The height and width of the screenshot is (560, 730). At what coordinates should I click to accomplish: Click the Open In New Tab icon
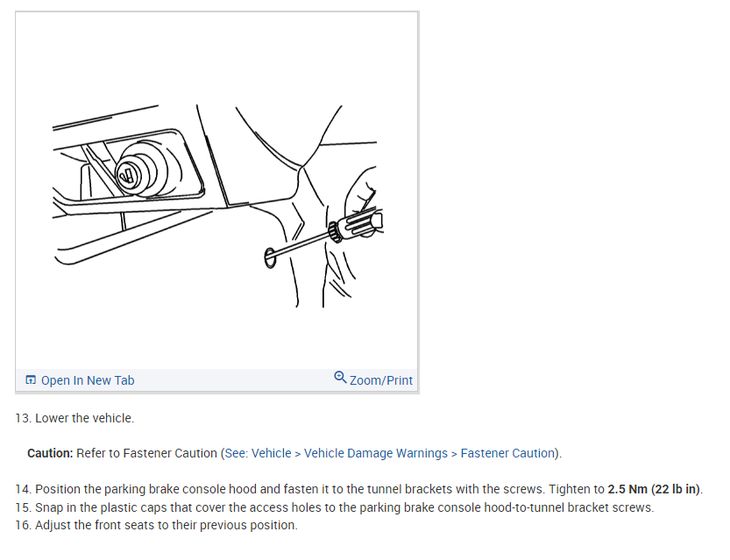[31, 379]
